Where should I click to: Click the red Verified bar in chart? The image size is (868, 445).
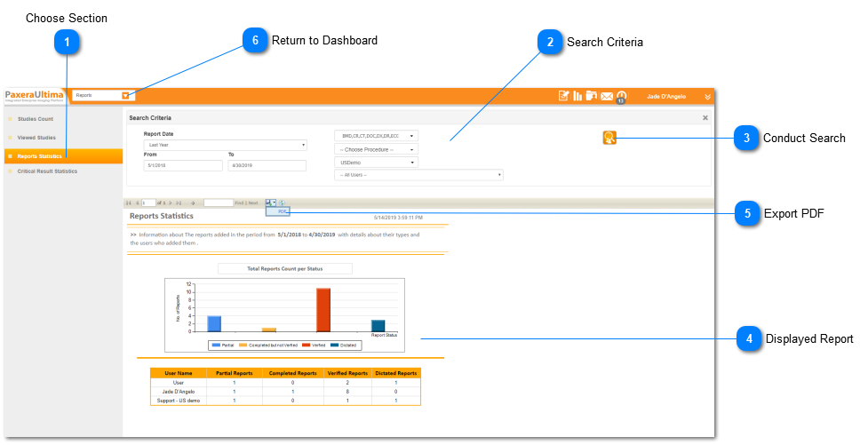coord(323,310)
